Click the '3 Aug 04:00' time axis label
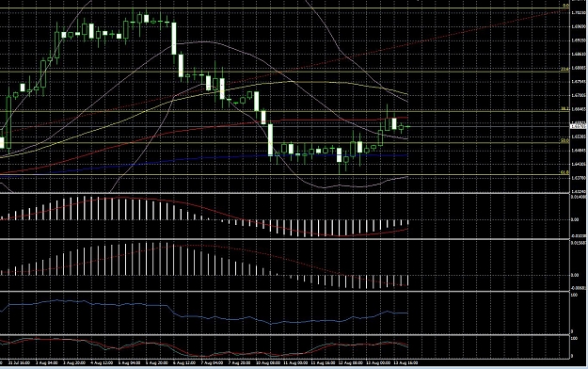 pos(47,363)
